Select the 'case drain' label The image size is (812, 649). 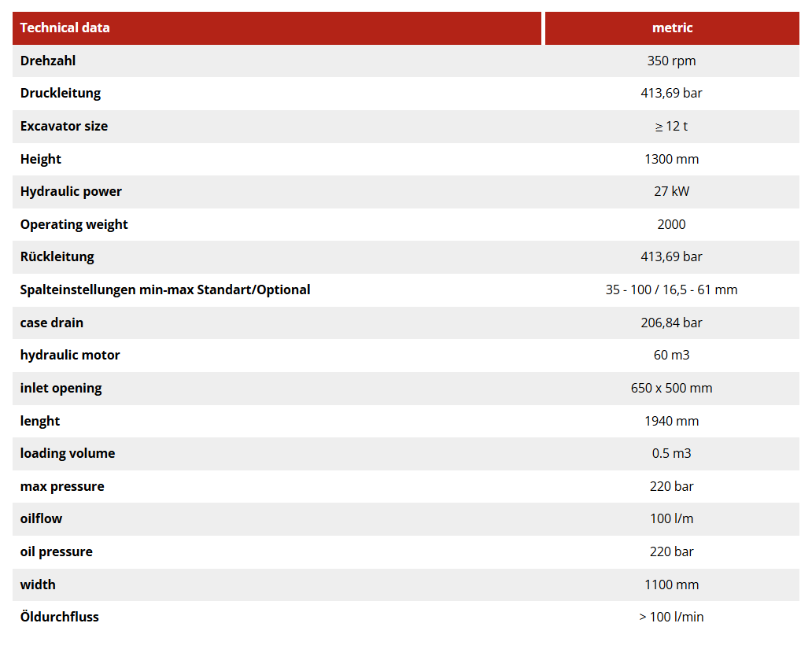pyautogui.click(x=52, y=323)
